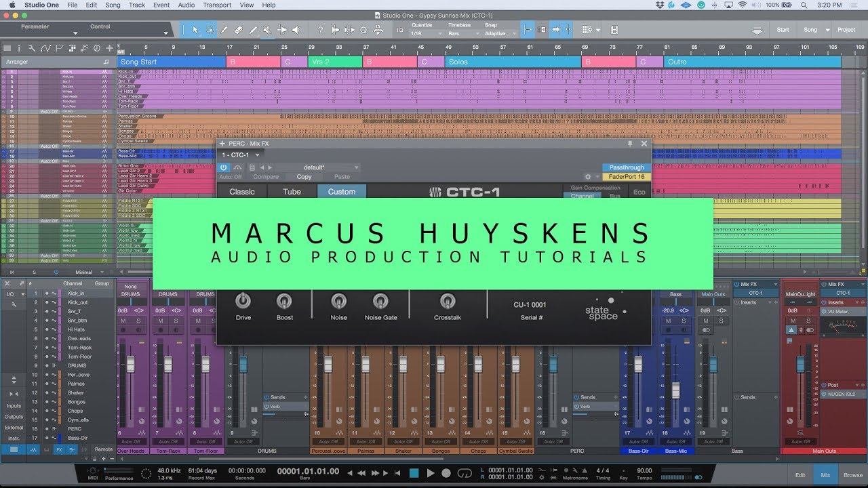Click the Bass-Mic channel volume fader

pos(675,390)
